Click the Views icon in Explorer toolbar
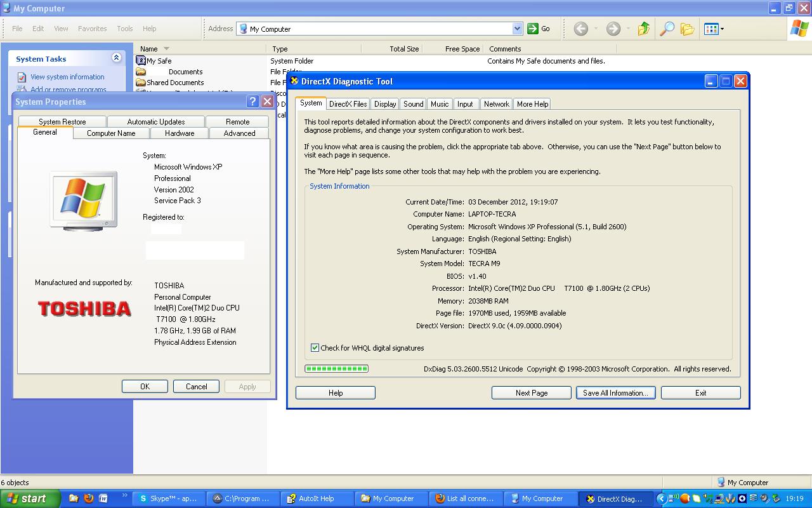 point(711,29)
